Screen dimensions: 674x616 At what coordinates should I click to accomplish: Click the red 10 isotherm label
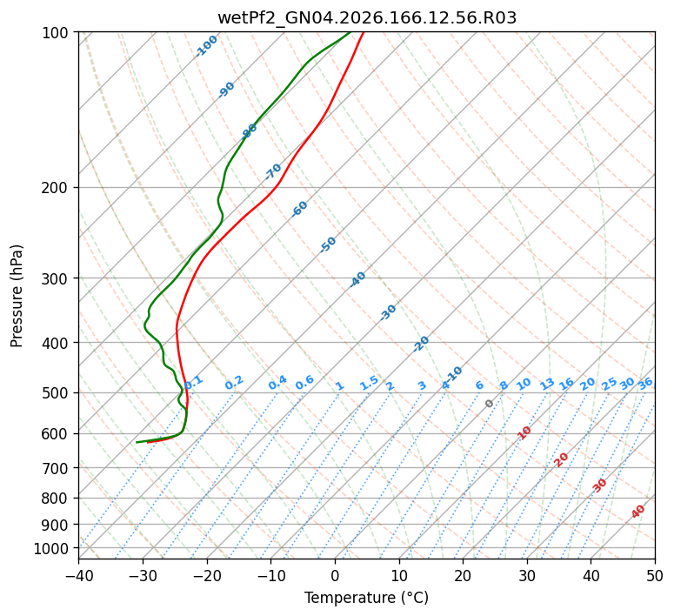coord(524,432)
